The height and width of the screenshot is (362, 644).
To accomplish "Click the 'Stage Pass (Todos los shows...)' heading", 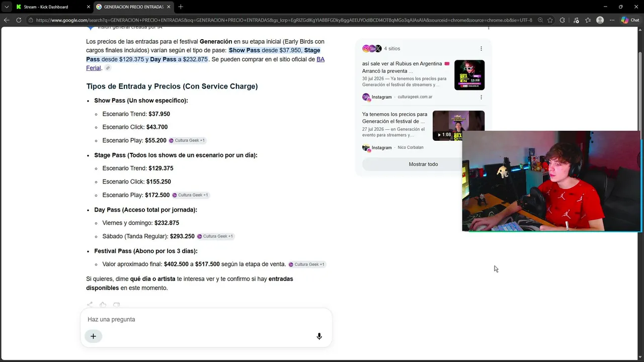I will tap(176, 155).
